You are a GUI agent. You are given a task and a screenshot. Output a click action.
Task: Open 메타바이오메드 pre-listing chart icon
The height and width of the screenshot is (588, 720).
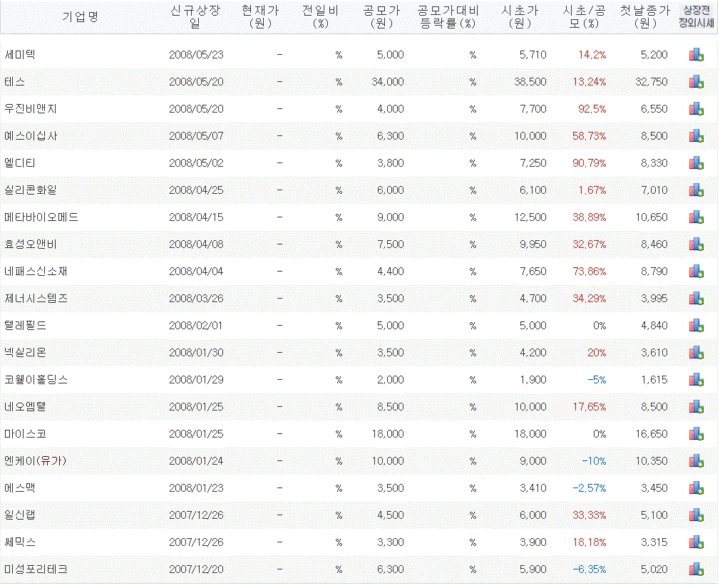[696, 217]
